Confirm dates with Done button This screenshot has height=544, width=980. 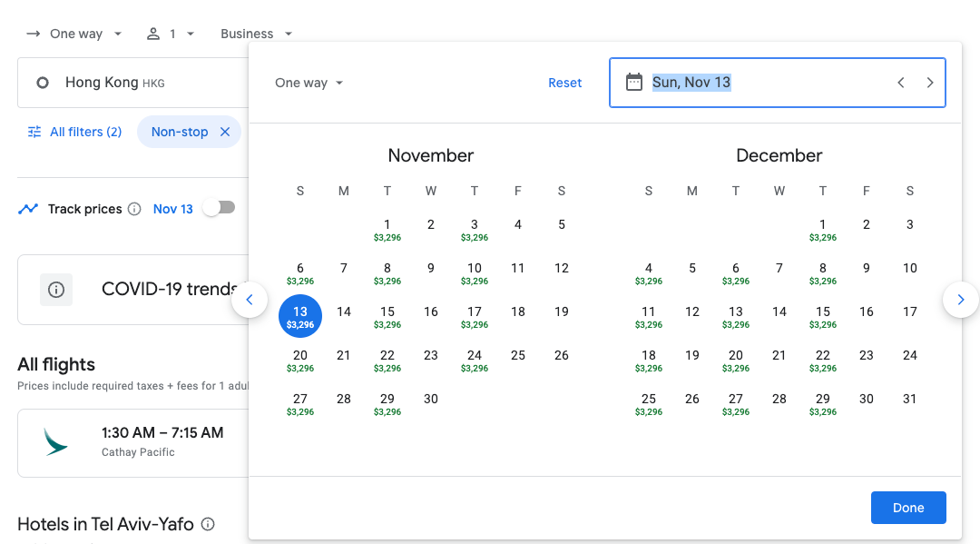908,507
